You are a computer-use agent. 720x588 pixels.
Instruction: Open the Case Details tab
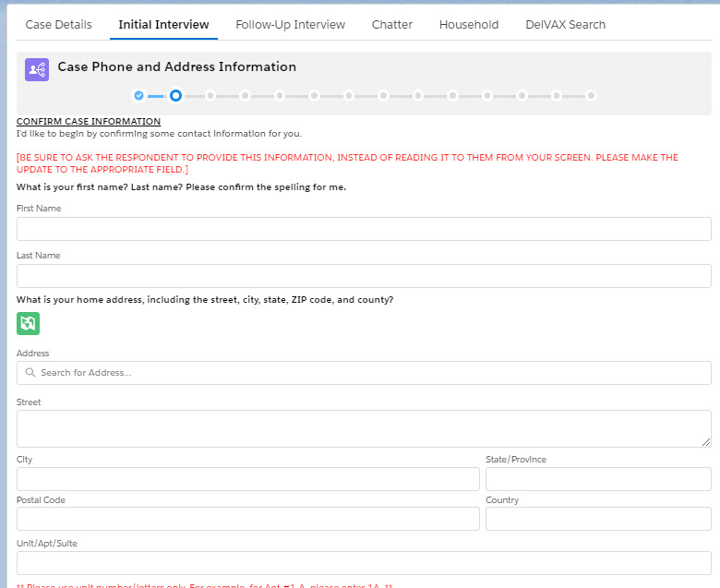click(x=58, y=25)
